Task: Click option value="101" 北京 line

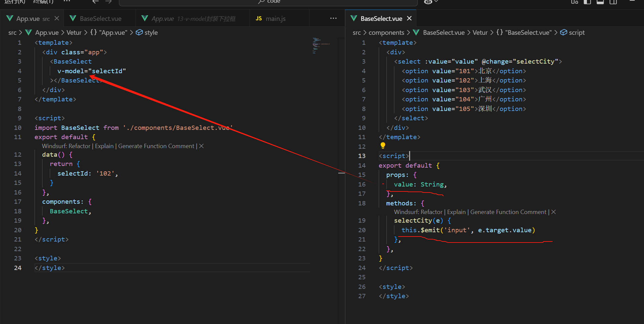Action: pyautogui.click(x=464, y=71)
